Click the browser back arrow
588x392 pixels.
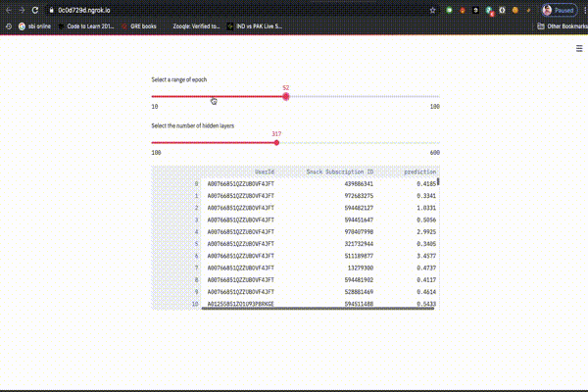click(x=9, y=9)
